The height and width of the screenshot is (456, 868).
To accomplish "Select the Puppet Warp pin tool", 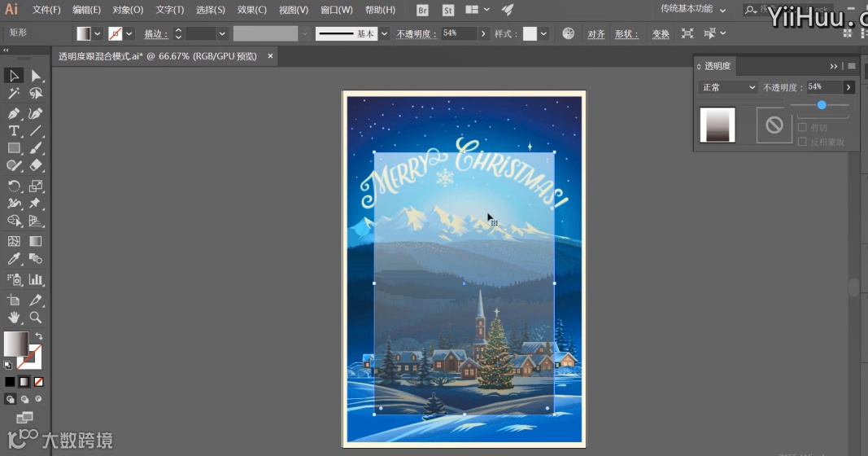I will pyautogui.click(x=36, y=203).
